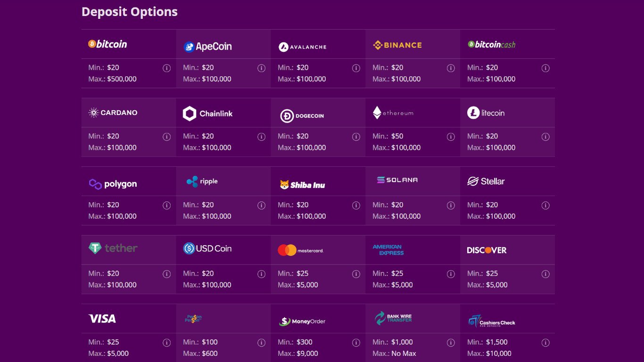Choose the Mastercard logo
This screenshot has height=362, width=644.
[x=301, y=250]
